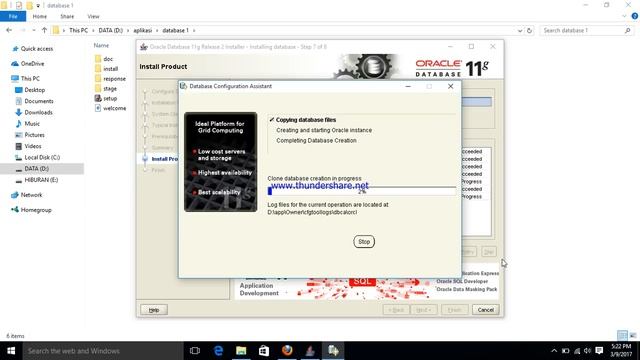Go up one folder level
Viewport: 640px width, 360px height.
click(44, 30)
